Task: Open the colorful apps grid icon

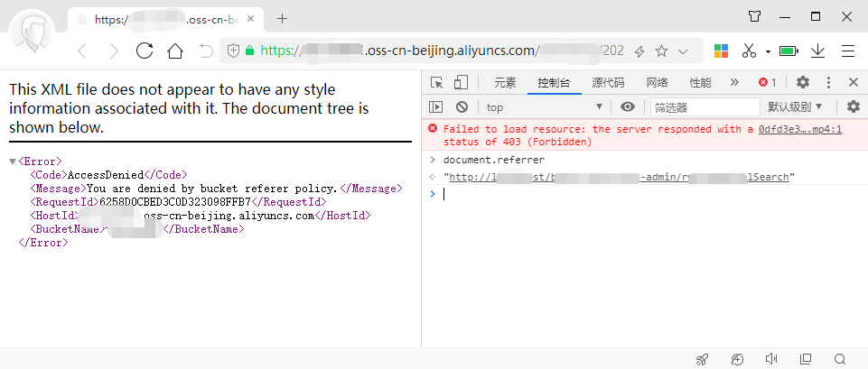Action: tap(721, 51)
